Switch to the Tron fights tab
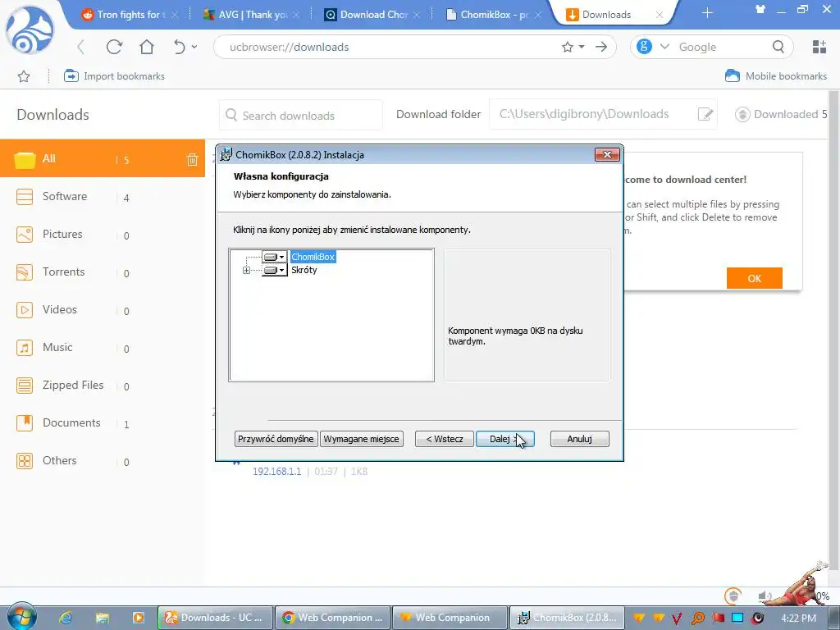 click(130, 15)
